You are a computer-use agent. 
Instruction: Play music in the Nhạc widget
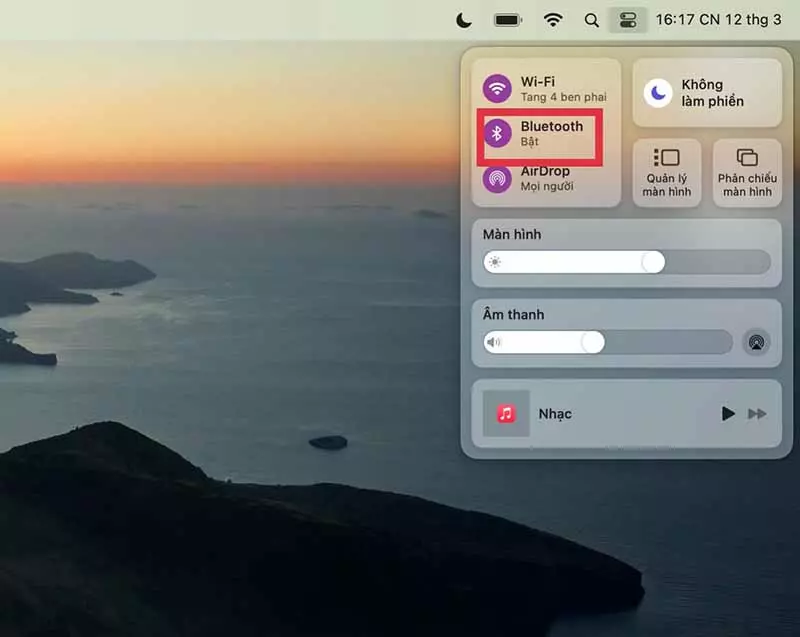tap(728, 414)
